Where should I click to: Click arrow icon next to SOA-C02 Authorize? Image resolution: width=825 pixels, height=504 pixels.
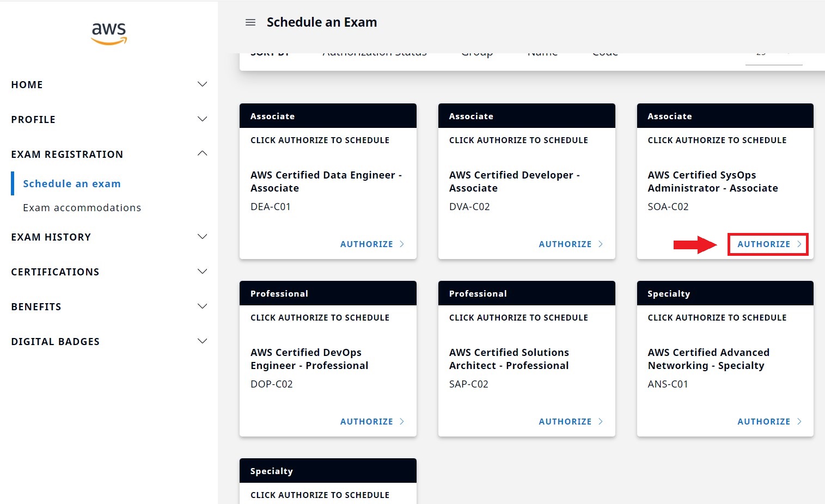pos(799,244)
